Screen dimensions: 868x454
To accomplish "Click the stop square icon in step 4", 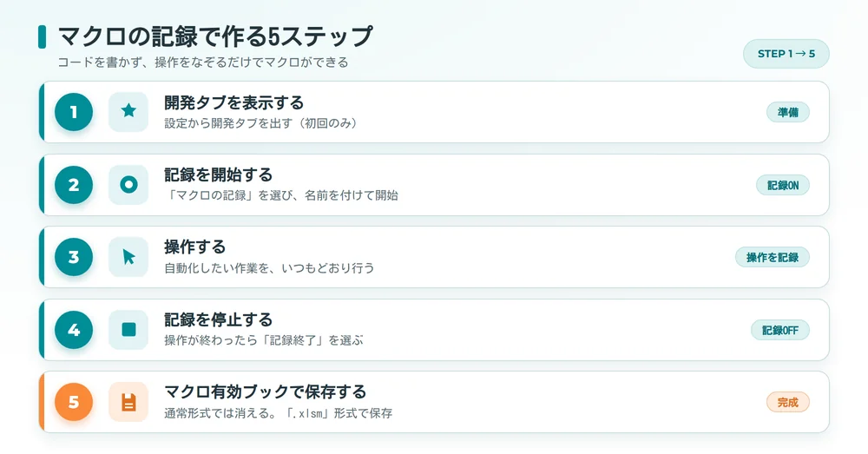I will point(128,330).
